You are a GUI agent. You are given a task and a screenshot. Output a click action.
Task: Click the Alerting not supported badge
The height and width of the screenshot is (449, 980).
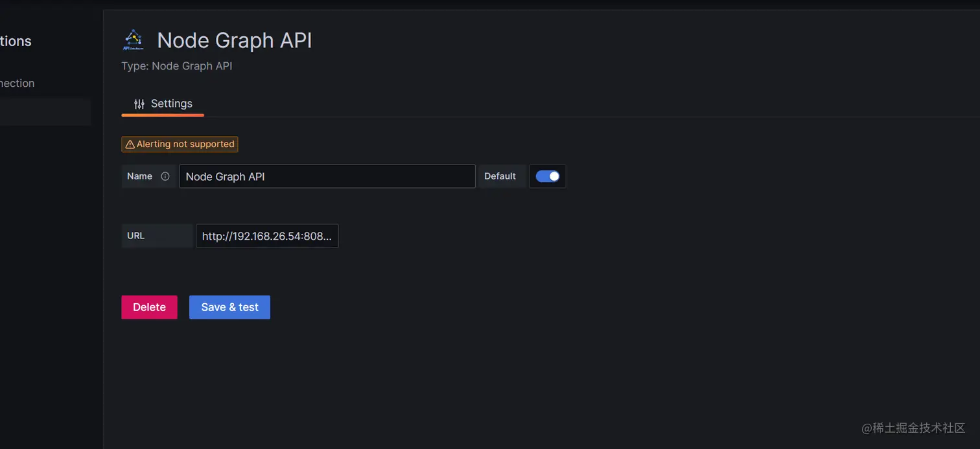[180, 144]
